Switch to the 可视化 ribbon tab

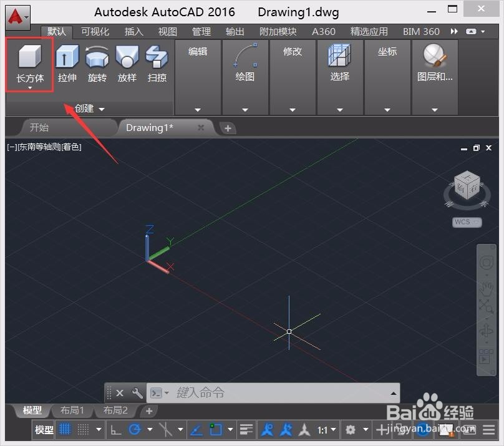click(x=95, y=31)
